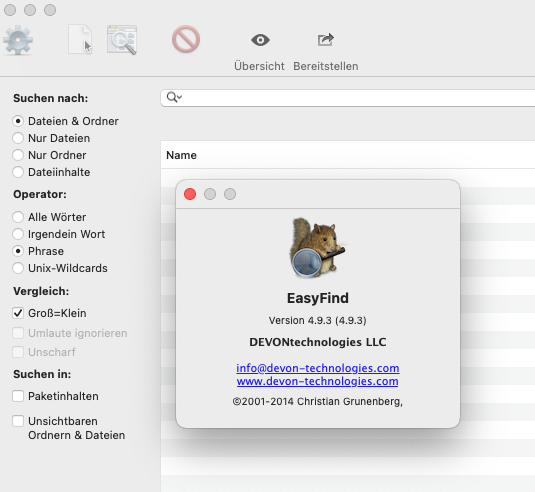535x492 pixels.
Task: Click the Finder magnifier toolbar icon
Action: click(122, 40)
